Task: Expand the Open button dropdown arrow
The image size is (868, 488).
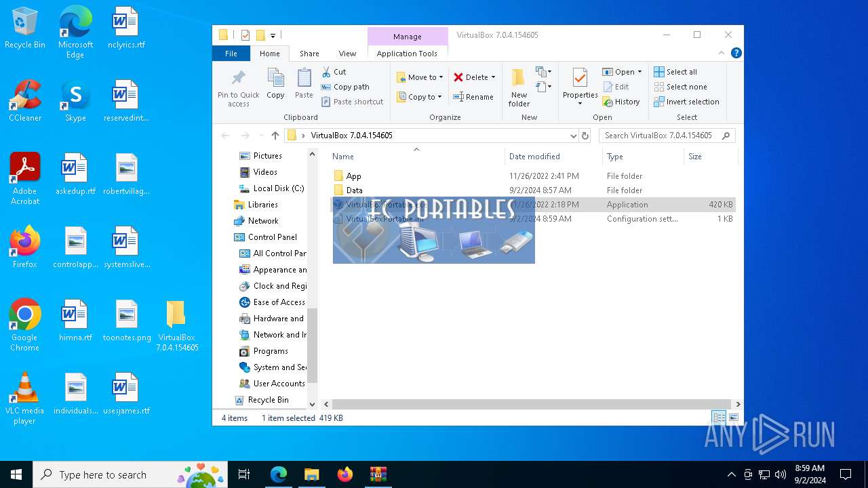Action: [x=639, y=72]
